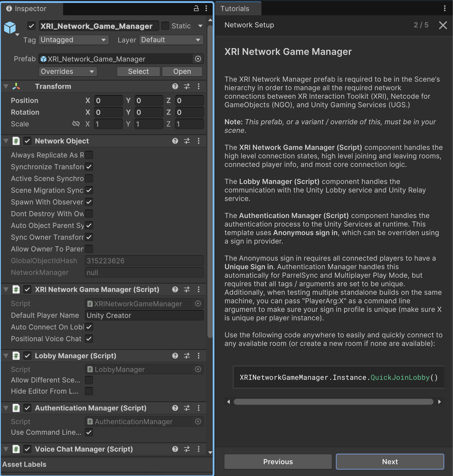Disable Use Command Line checkbox
The height and width of the screenshot is (476, 453).
[x=89, y=432]
